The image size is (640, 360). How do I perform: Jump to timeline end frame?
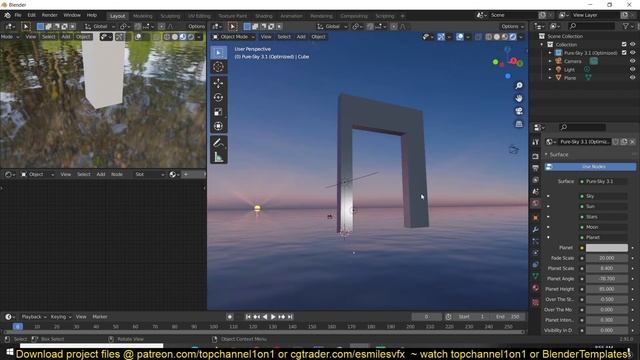tap(290, 317)
